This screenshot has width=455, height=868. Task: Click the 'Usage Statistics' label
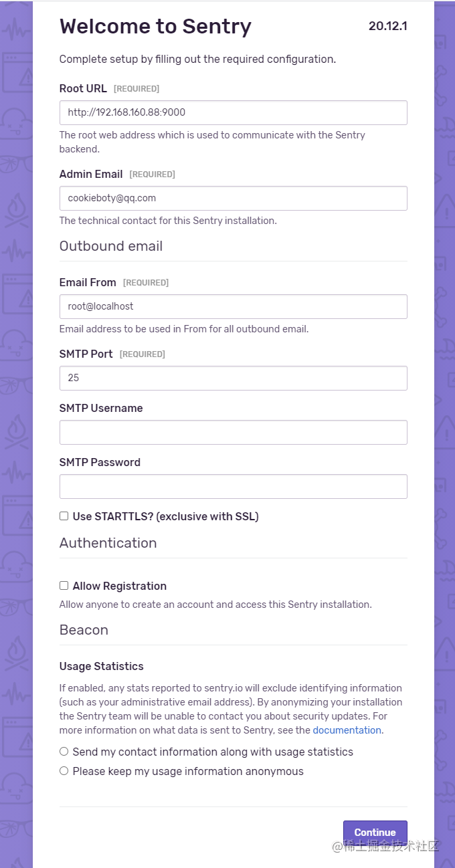(102, 666)
